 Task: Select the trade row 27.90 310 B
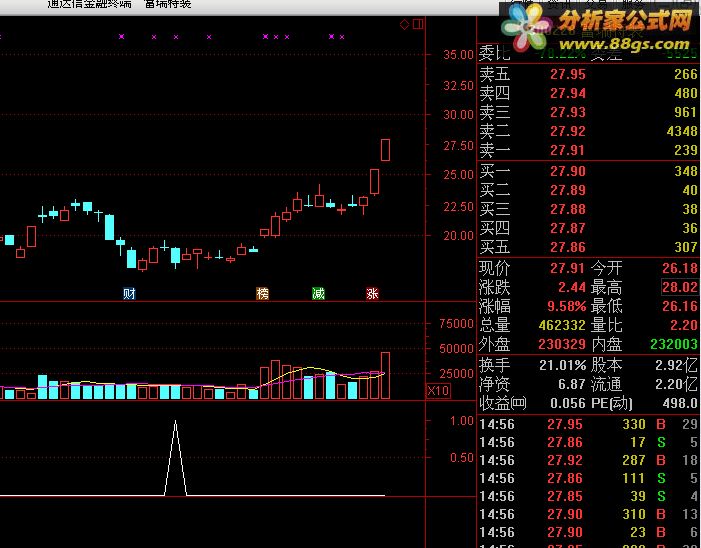tap(589, 514)
